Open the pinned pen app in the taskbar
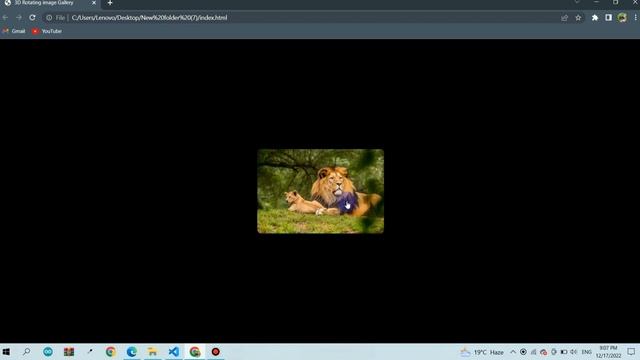 pyautogui.click(x=90, y=351)
